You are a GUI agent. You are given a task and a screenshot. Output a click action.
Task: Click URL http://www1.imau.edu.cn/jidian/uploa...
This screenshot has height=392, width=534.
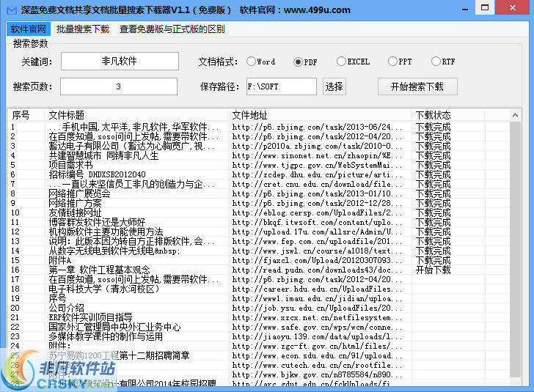pyautogui.click(x=317, y=299)
